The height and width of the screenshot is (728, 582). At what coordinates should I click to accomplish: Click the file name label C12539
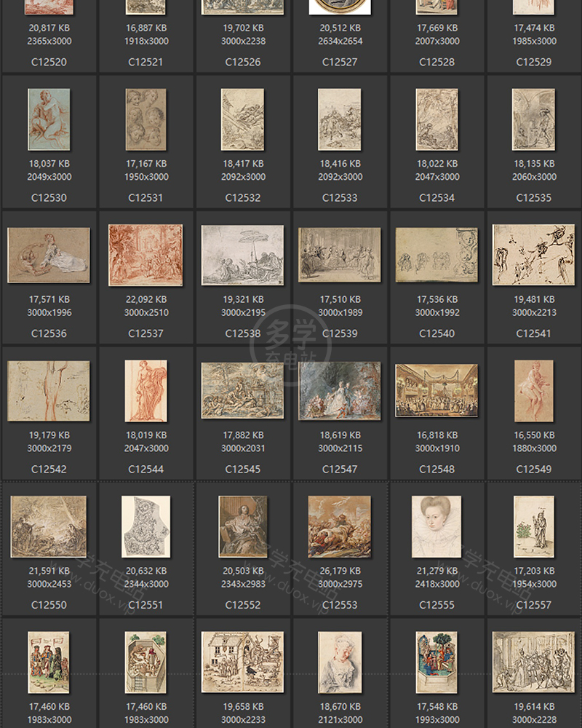[x=340, y=333]
